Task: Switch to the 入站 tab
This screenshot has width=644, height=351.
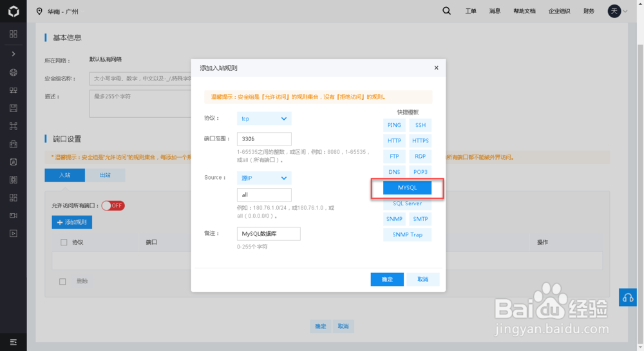Action: 65,175
